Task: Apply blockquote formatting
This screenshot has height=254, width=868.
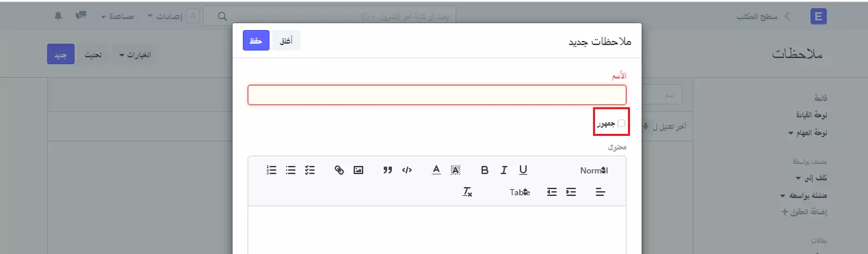Action: (388, 170)
